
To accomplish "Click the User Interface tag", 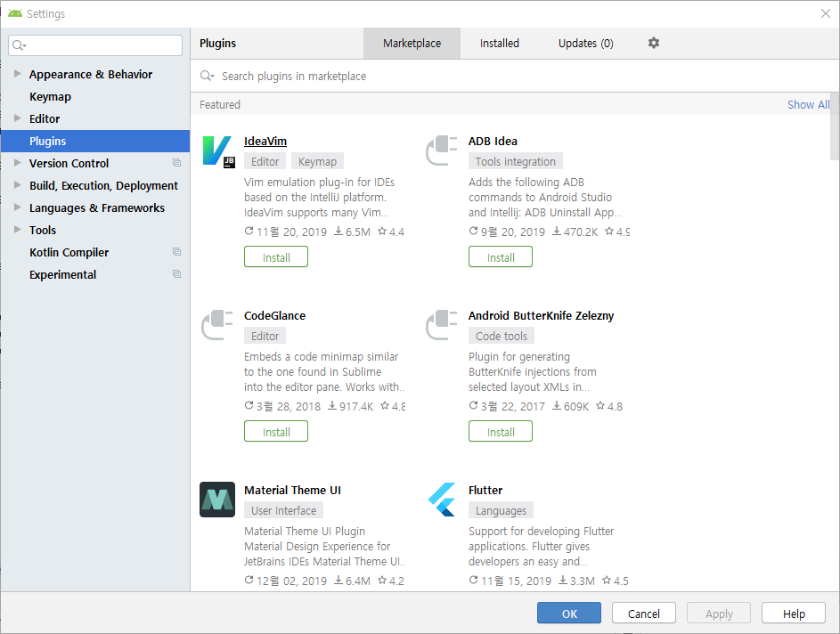I will click(x=283, y=511).
